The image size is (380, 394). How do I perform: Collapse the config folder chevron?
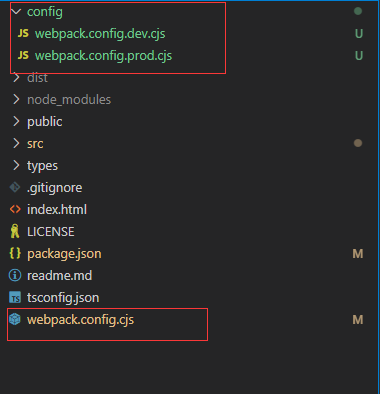click(16, 12)
